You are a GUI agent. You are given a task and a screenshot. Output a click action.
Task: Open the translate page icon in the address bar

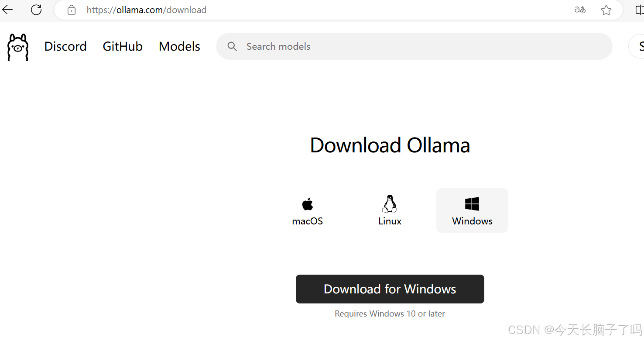pyautogui.click(x=580, y=10)
